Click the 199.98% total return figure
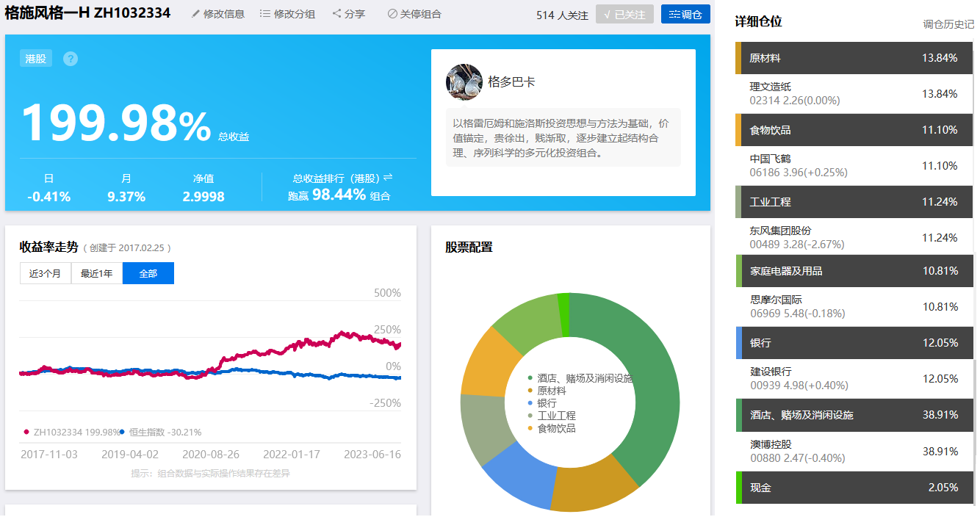The width and height of the screenshot is (980, 528). (115, 123)
